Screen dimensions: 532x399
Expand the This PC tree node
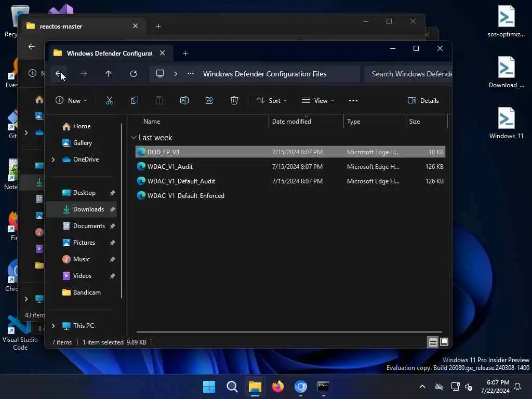coord(54,326)
